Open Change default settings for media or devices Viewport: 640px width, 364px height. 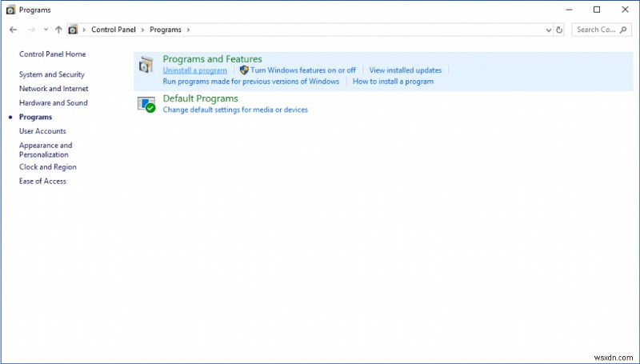point(235,110)
